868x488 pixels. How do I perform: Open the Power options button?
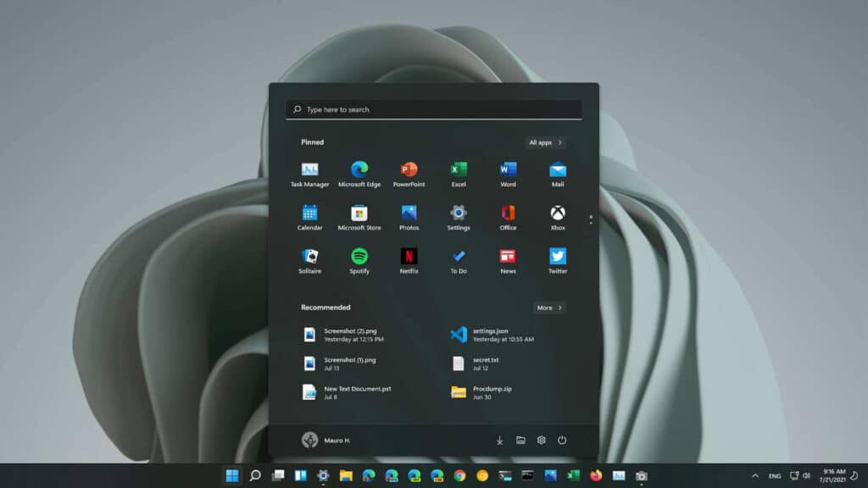(562, 441)
